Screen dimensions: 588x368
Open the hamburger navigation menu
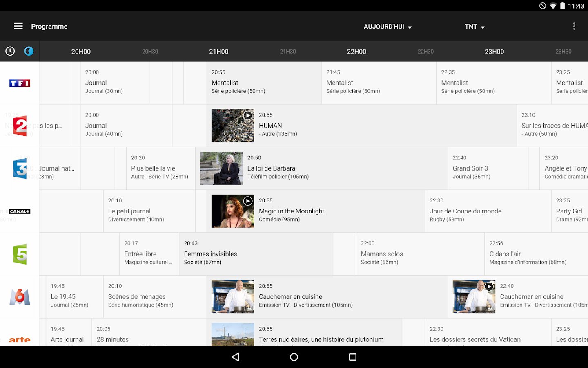[18, 26]
